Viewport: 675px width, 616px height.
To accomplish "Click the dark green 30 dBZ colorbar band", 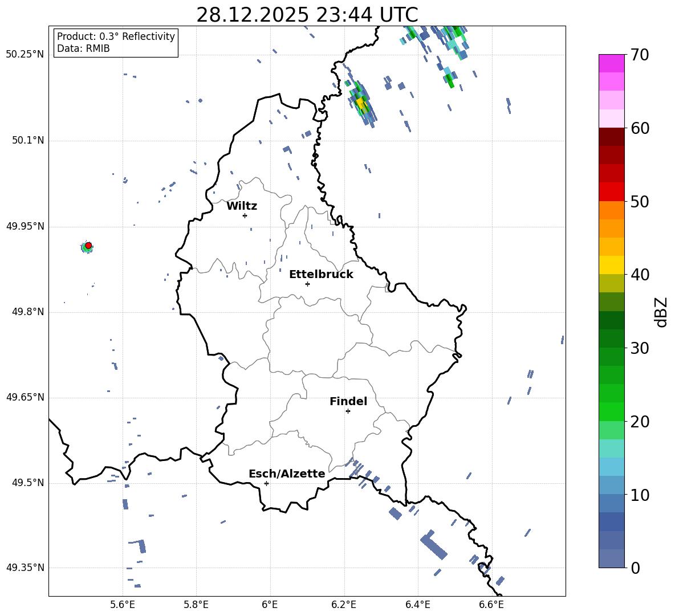I will tap(612, 338).
